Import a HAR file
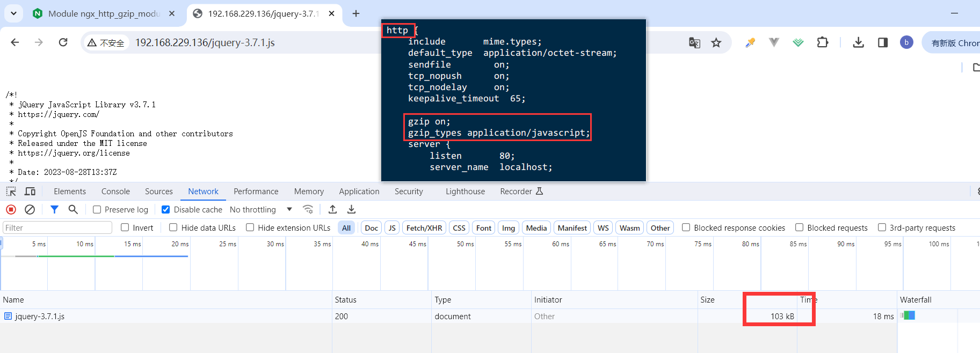This screenshot has height=353, width=980. click(333, 210)
